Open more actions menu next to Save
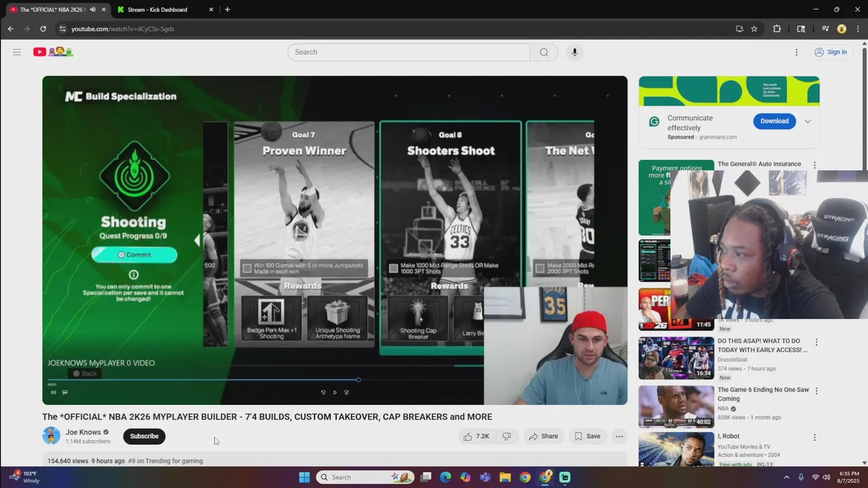The width and height of the screenshot is (868, 488). coord(619,436)
